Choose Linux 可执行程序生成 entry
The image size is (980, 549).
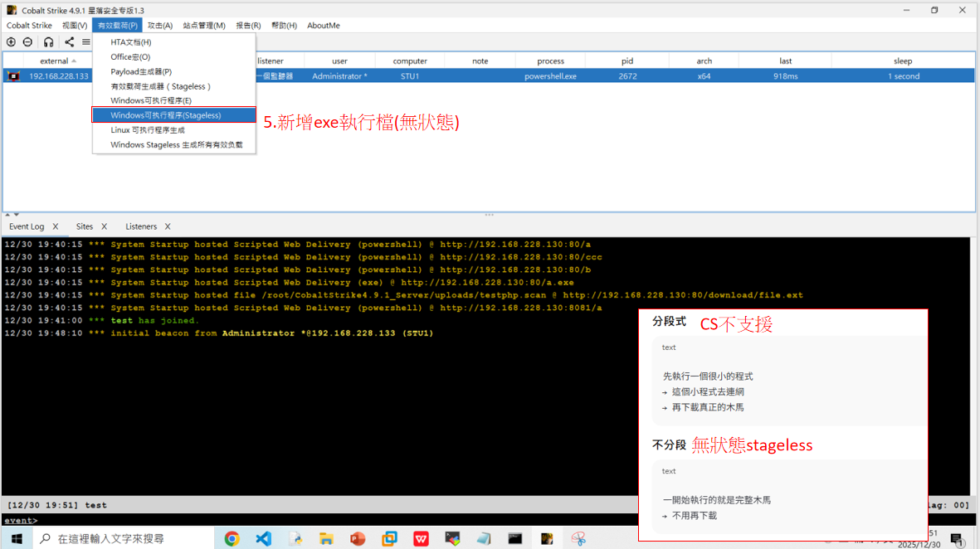pyautogui.click(x=173, y=130)
